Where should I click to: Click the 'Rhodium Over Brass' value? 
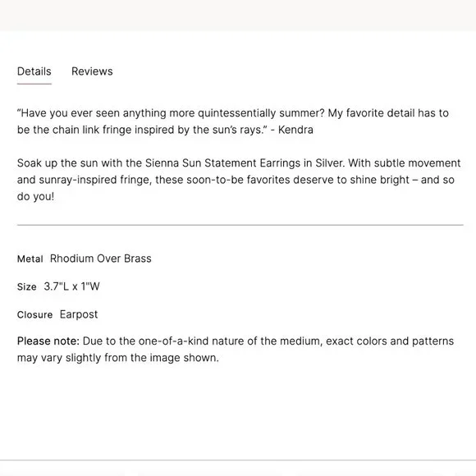tap(100, 259)
